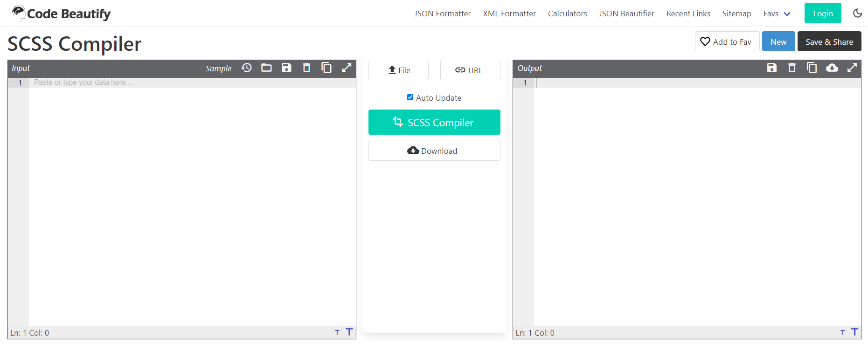Upload a file with File button
Viewport: 868px width, 351px height.
point(398,70)
